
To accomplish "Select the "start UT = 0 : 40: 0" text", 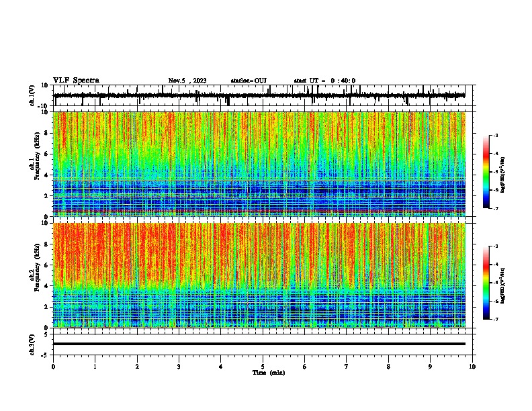I will point(324,81).
